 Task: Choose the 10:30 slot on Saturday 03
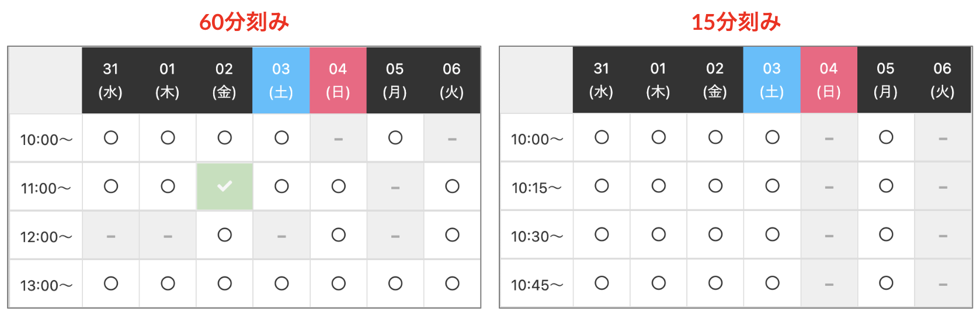pyautogui.click(x=772, y=234)
